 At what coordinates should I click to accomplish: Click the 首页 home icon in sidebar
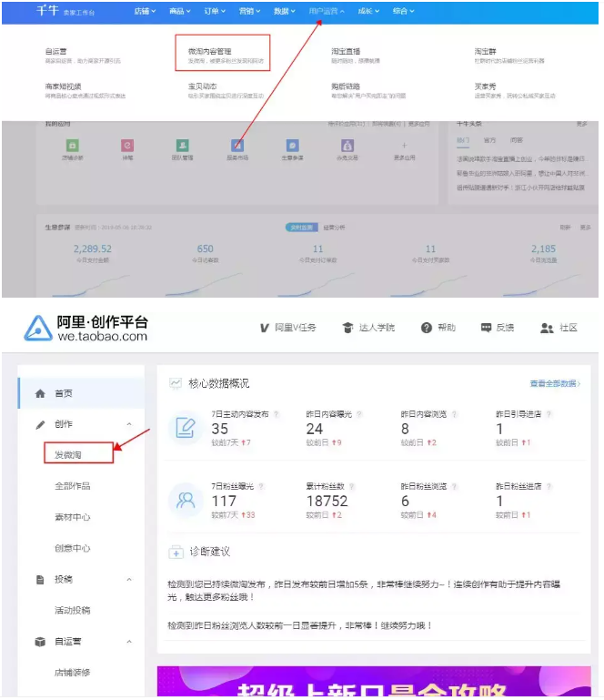click(x=40, y=393)
